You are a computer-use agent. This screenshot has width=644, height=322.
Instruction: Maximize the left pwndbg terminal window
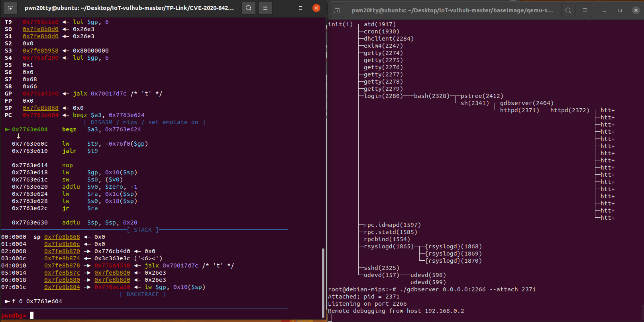[300, 8]
